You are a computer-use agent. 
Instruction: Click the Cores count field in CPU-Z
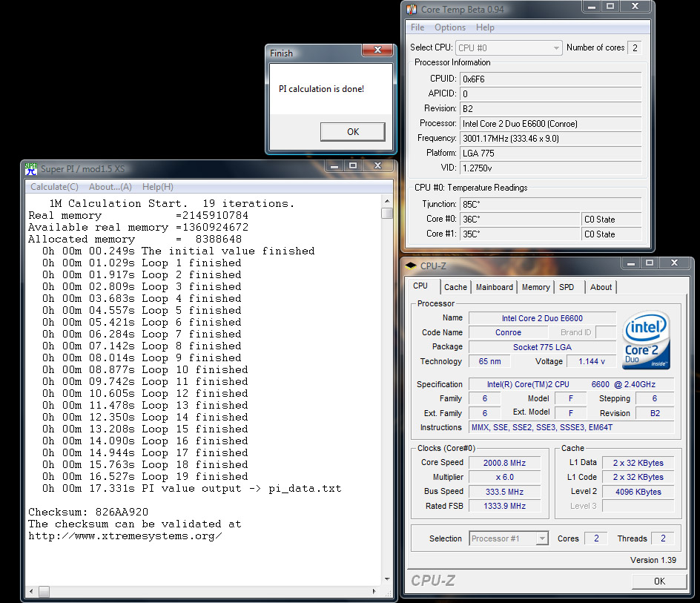(596, 538)
